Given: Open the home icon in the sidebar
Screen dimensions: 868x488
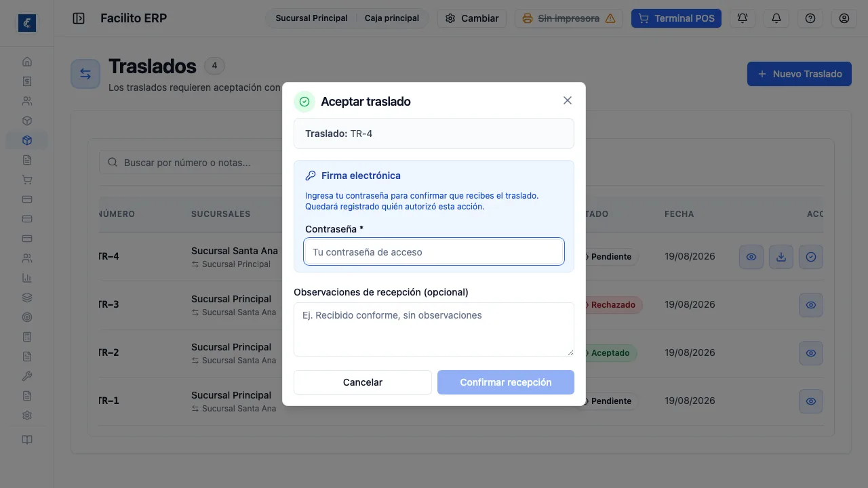Looking at the screenshot, I should click(27, 62).
